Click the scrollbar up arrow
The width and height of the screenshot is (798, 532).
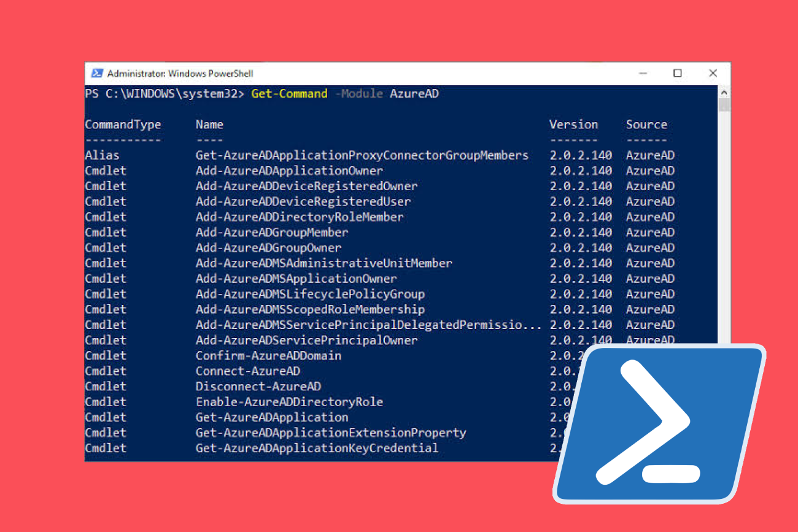click(x=724, y=92)
